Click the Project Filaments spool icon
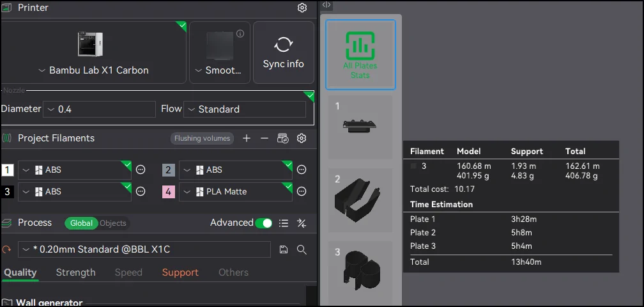Image resolution: width=644 pixels, height=307 pixels. coord(6,139)
